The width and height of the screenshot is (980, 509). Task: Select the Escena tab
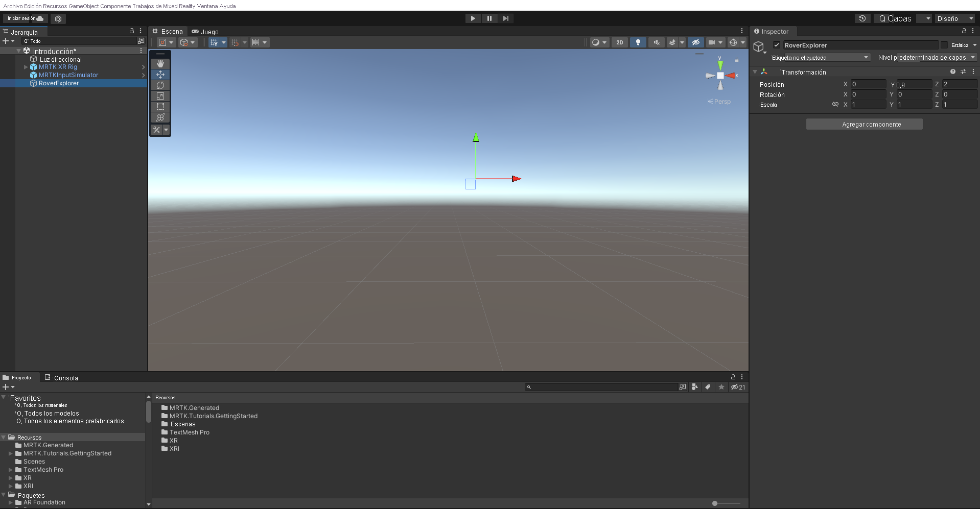tap(168, 32)
